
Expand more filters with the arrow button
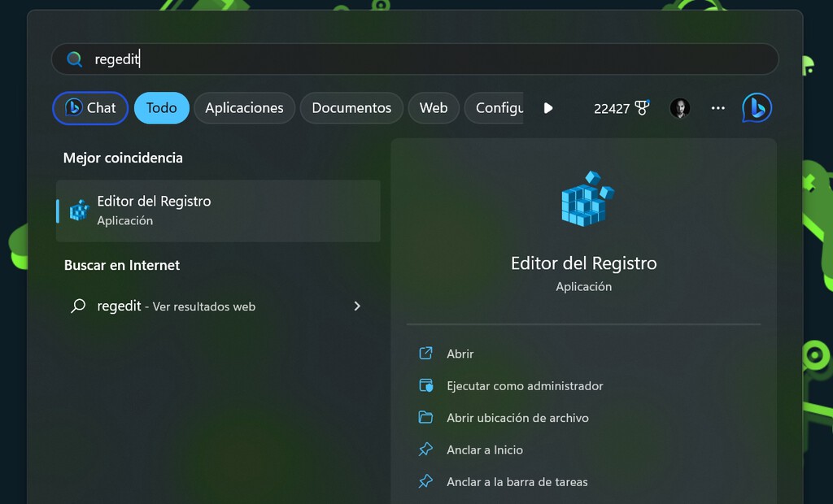tap(548, 107)
